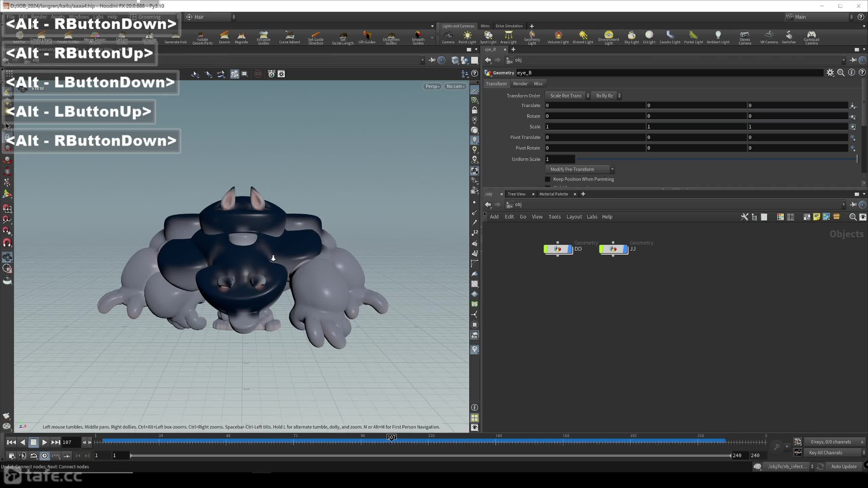Click the network editor find icon
This screenshot has width=868, height=488.
853,217
